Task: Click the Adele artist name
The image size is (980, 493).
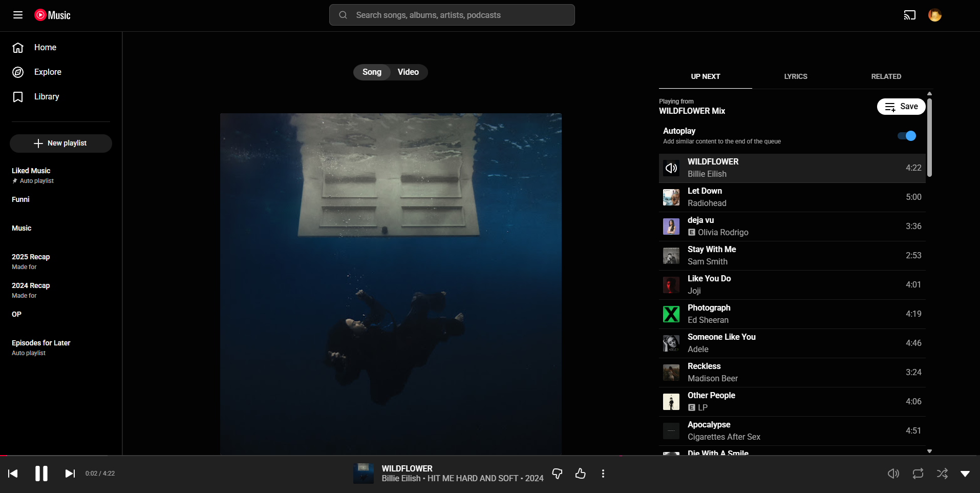Action: [698, 349]
